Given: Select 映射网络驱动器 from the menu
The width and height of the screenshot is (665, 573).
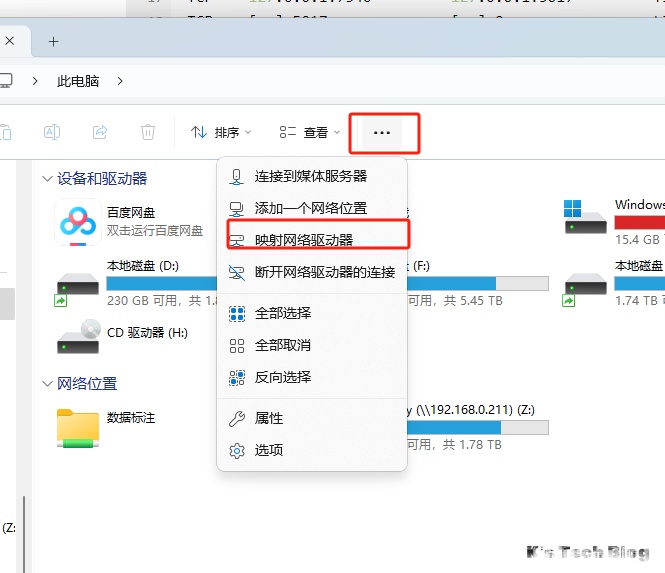Looking at the screenshot, I should click(x=304, y=240).
